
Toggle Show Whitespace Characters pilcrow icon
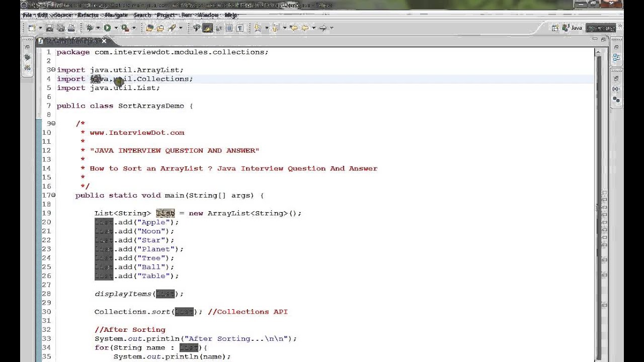point(240,28)
